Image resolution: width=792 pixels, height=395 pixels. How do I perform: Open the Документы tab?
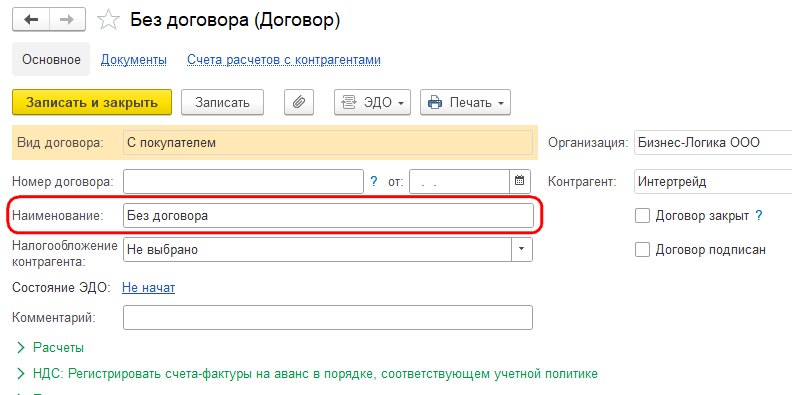click(134, 60)
